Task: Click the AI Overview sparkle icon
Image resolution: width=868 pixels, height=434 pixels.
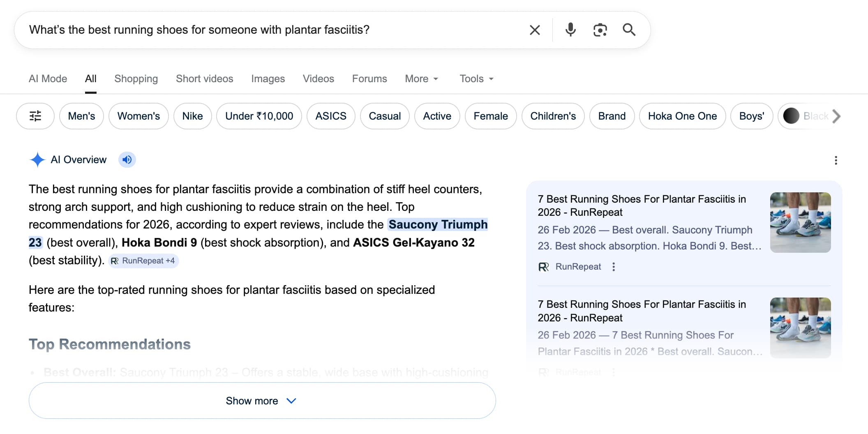Action: (x=37, y=159)
